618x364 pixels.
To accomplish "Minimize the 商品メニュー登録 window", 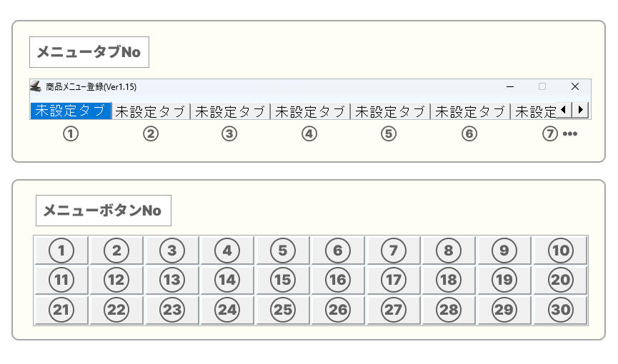I will click(510, 86).
